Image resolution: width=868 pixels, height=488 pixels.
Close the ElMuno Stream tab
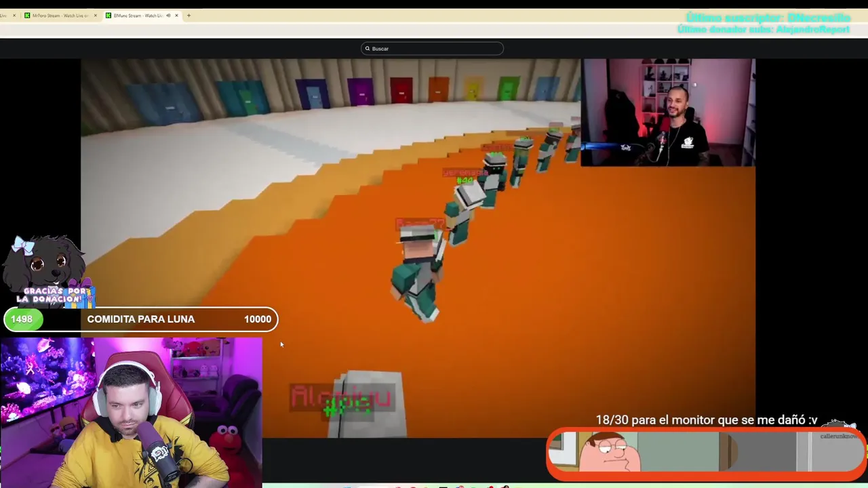(x=177, y=16)
